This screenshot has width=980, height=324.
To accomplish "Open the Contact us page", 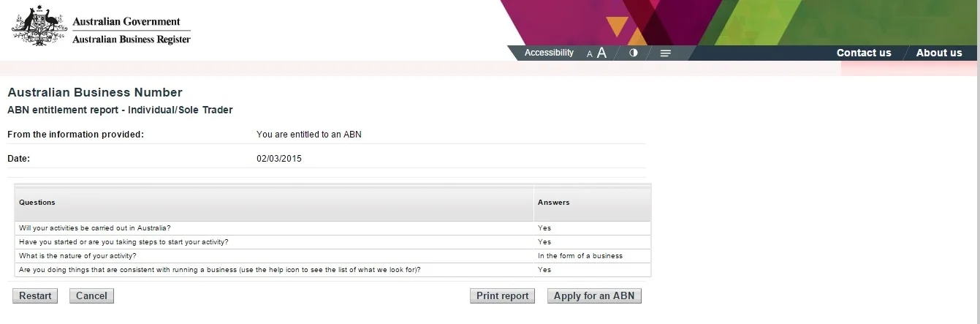I will [864, 53].
